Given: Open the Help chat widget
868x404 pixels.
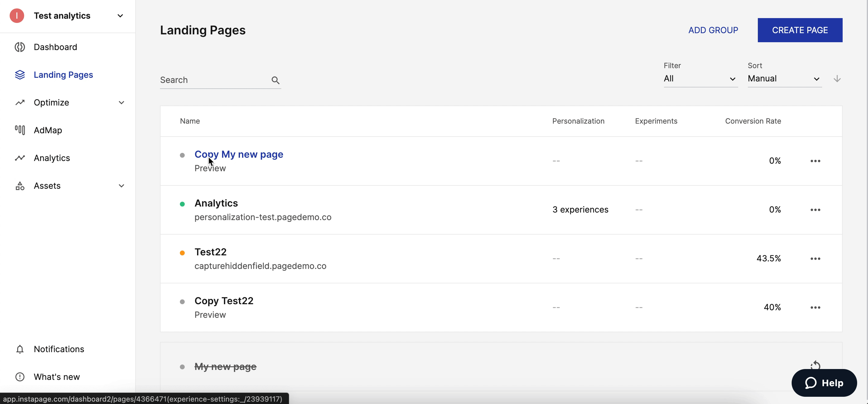Looking at the screenshot, I should 824,383.
